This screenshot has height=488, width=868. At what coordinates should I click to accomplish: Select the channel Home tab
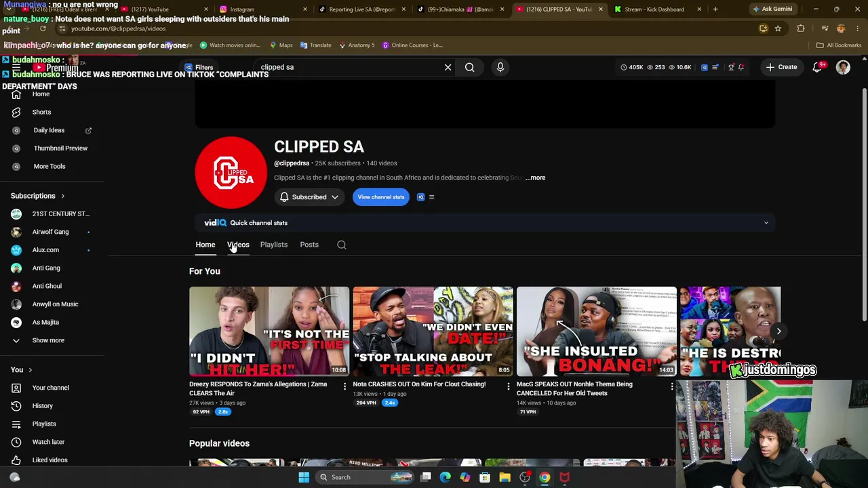point(205,245)
